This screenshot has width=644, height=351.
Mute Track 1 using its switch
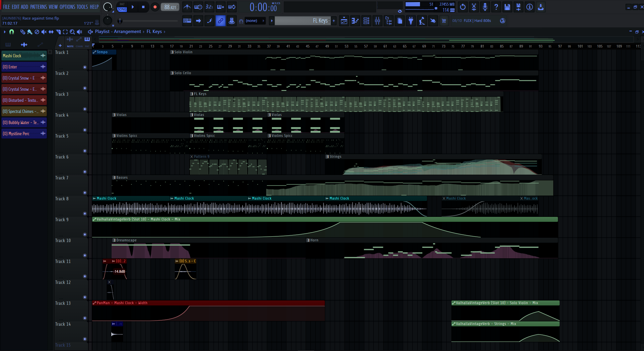pyautogui.click(x=85, y=67)
